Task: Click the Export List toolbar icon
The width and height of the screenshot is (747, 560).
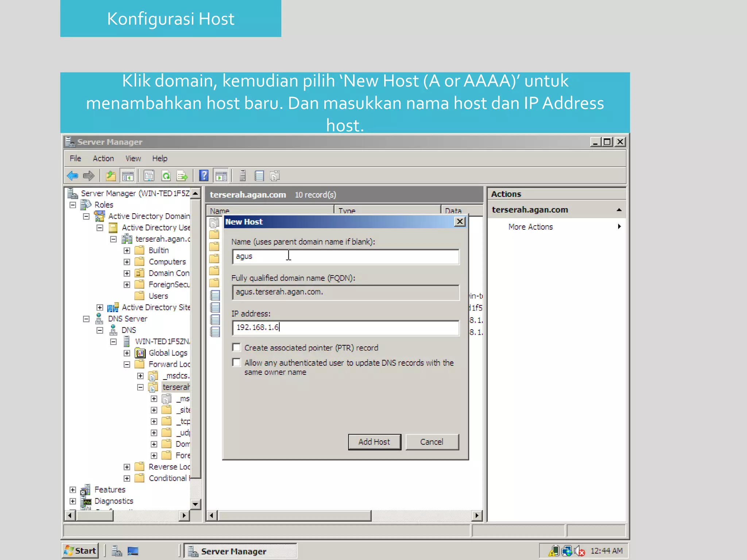Action: click(182, 176)
